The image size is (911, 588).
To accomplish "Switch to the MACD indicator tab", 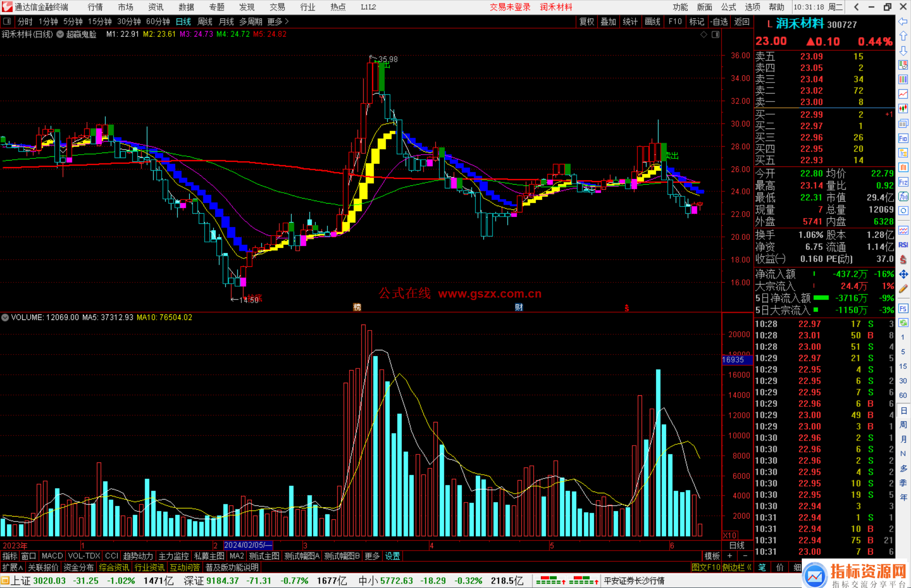I will pos(52,556).
